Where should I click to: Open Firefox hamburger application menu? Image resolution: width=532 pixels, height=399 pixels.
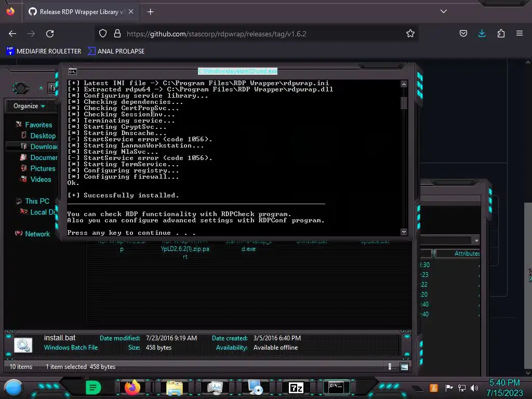click(x=520, y=33)
